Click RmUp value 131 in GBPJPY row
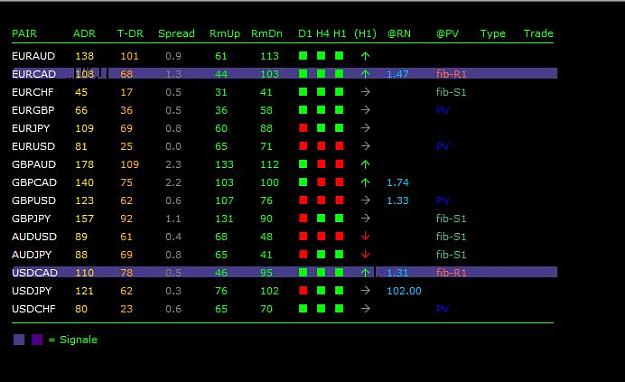Screen dimensions: 625x382 (224, 219)
